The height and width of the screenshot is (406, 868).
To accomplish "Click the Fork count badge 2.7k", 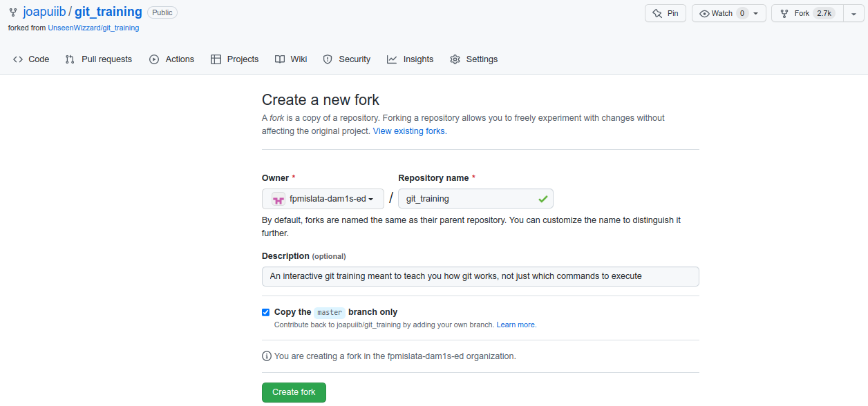I will 824,13.
